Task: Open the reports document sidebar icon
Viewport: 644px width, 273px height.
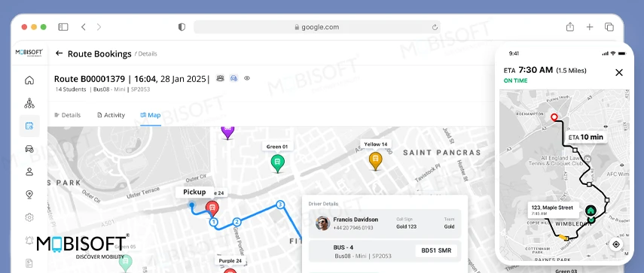Action: click(x=29, y=262)
